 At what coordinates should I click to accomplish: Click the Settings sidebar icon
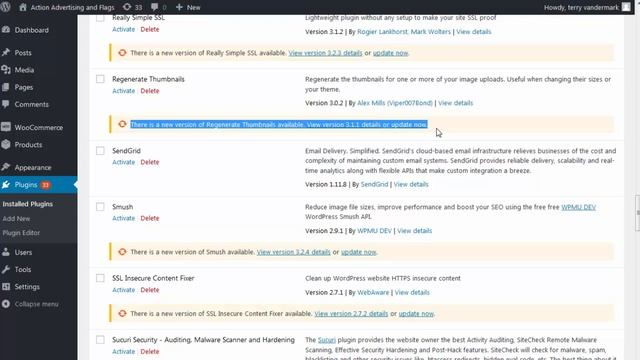[6, 287]
